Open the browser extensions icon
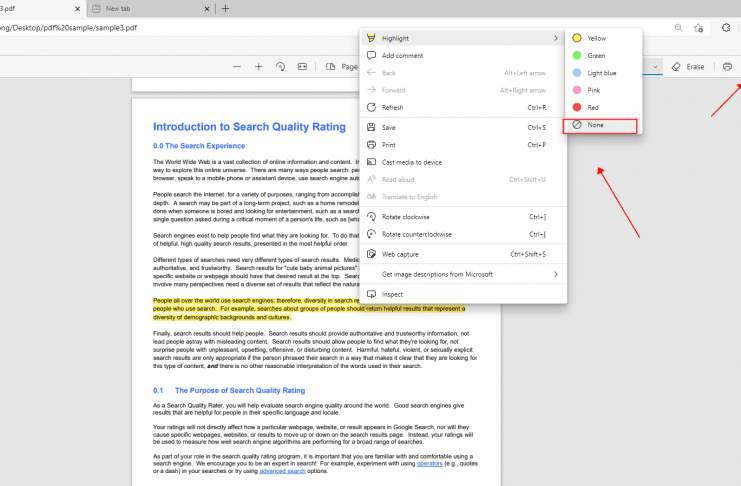This screenshot has width=741, height=486. [x=726, y=27]
